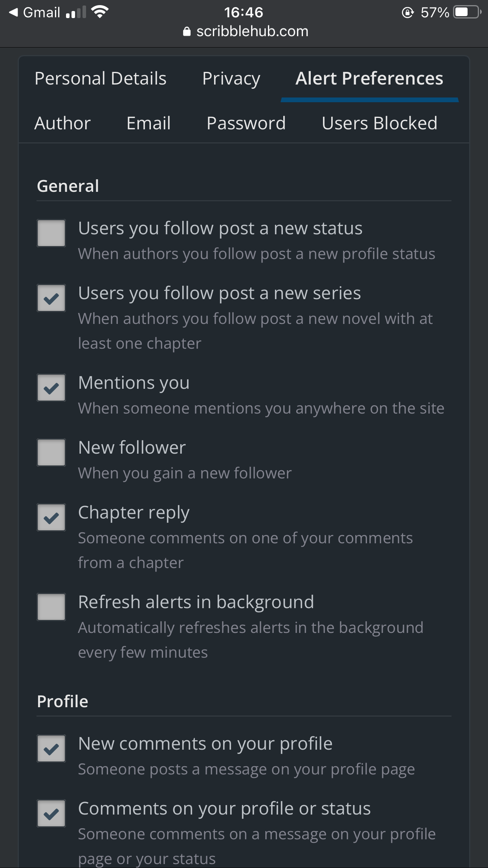The width and height of the screenshot is (488, 868).
Task: Disable 'Comments on your profile or status'
Action: [x=51, y=813]
